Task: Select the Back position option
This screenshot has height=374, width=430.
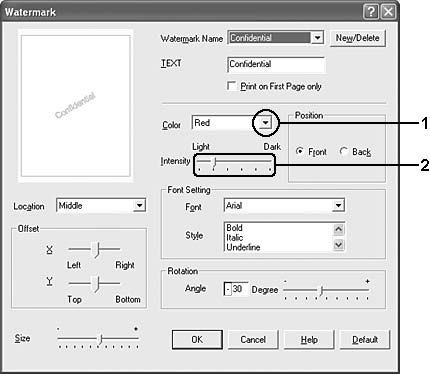Action: (344, 152)
